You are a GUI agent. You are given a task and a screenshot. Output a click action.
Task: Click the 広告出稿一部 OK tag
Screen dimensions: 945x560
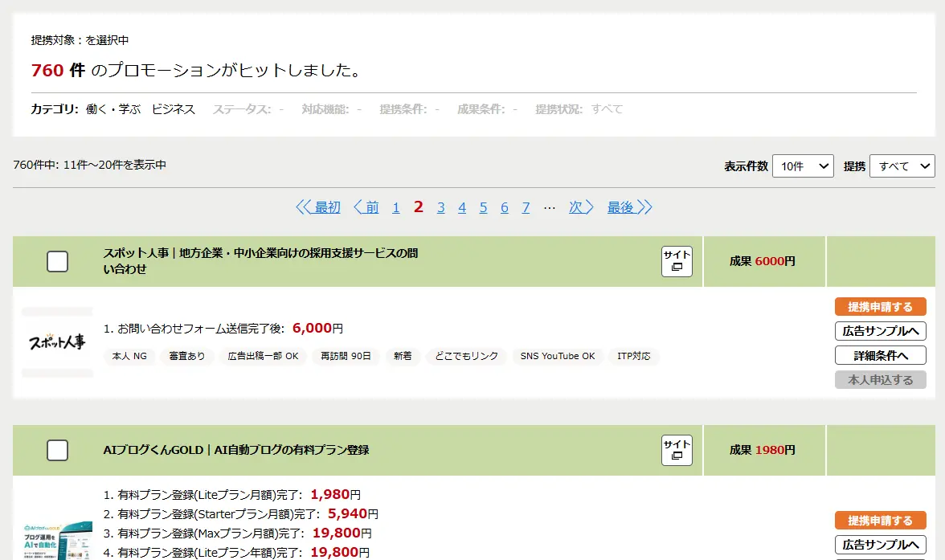263,356
